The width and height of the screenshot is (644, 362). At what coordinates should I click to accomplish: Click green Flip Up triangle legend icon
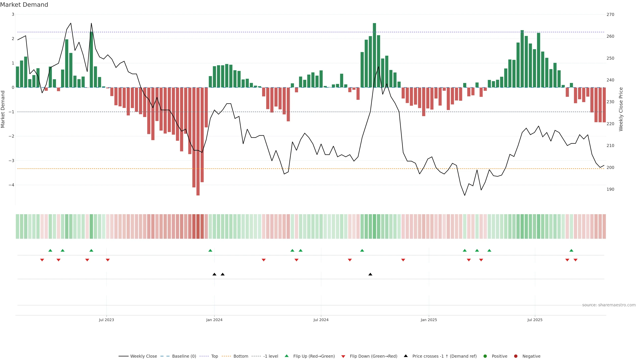[287, 356]
